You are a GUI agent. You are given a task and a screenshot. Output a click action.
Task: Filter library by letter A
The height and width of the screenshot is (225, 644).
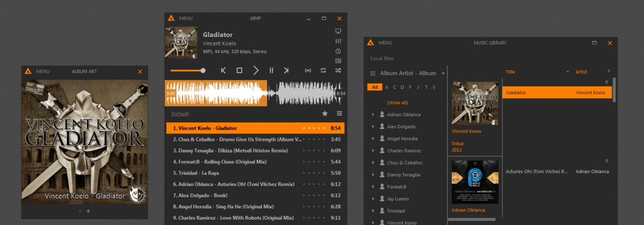(x=386, y=87)
